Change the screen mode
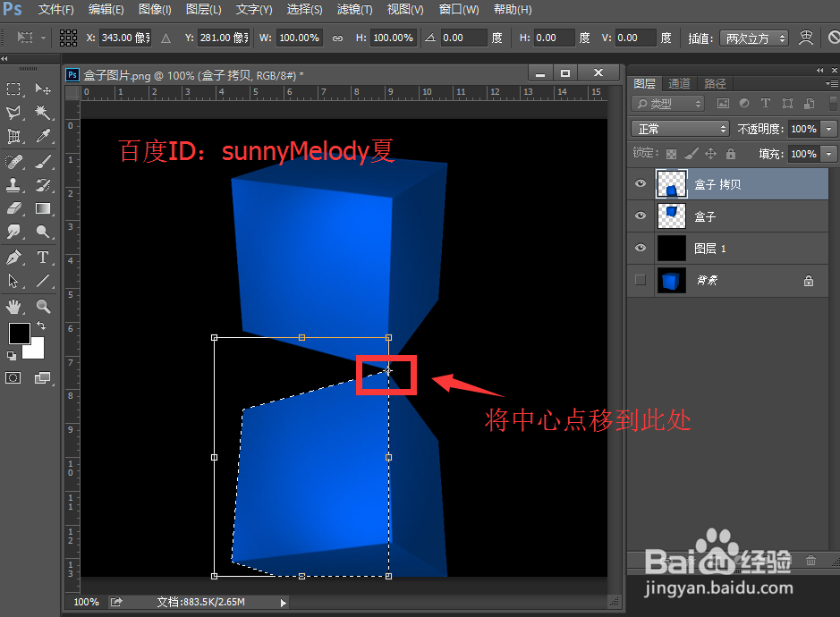The height and width of the screenshot is (617, 840). [42, 378]
